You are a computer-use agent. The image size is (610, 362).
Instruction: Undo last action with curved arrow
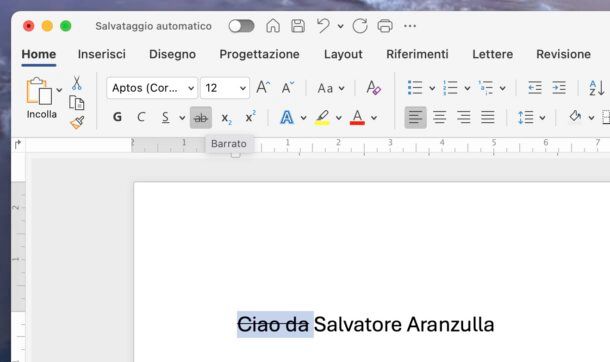coord(323,26)
